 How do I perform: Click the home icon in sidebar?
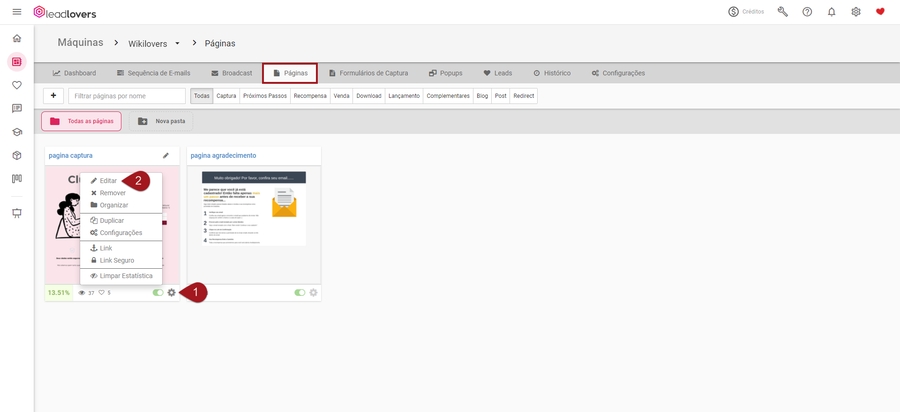tap(16, 38)
